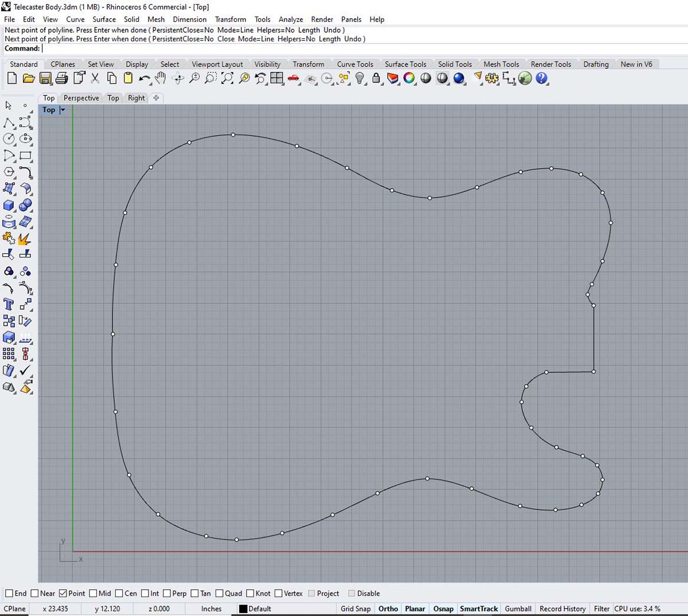This screenshot has height=616, width=688.
Task: Select the Circle tool in the sidebar
Action: (8, 139)
